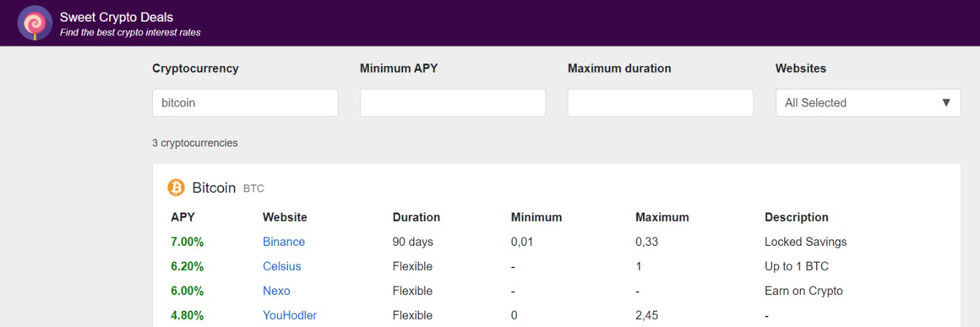
Task: Click Flexible duration in the Nexo row
Action: coord(412,291)
